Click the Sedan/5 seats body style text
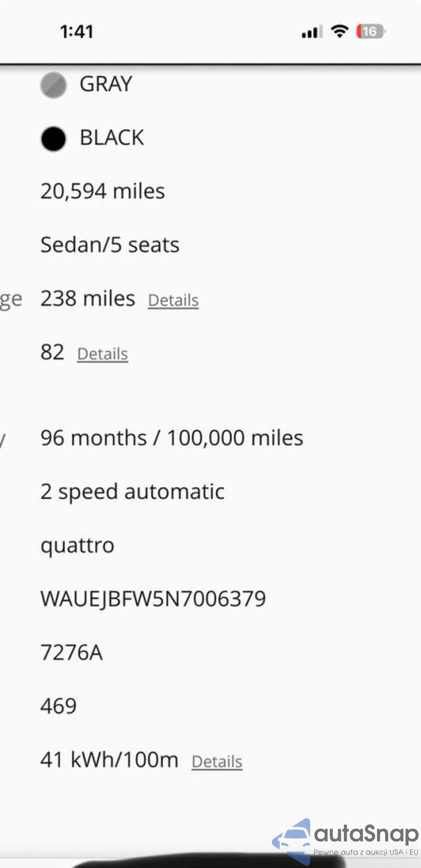This screenshot has height=868, width=421. (x=110, y=245)
